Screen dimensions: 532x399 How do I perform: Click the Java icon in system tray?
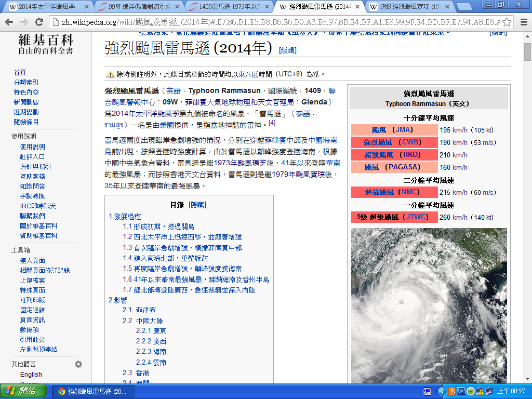click(452, 391)
